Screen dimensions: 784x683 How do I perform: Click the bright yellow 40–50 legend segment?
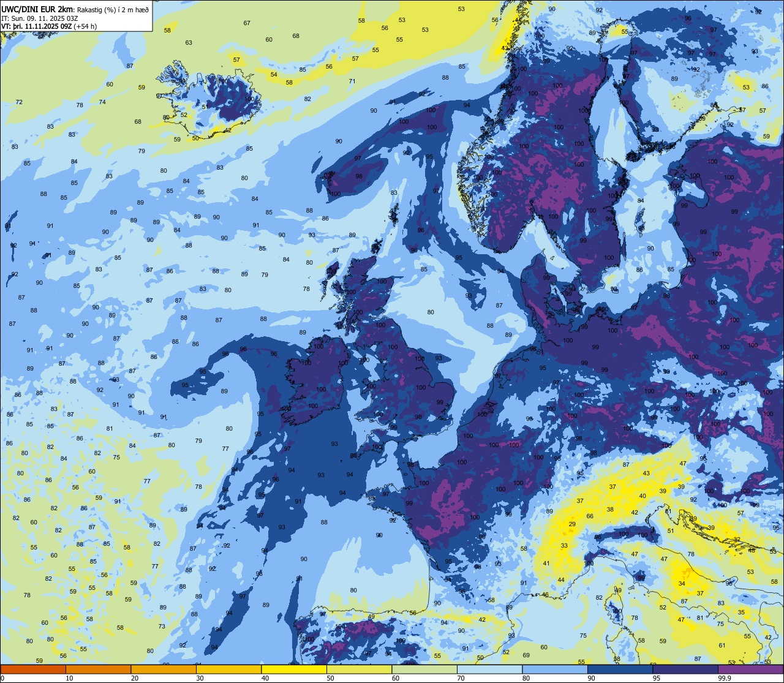294,669
